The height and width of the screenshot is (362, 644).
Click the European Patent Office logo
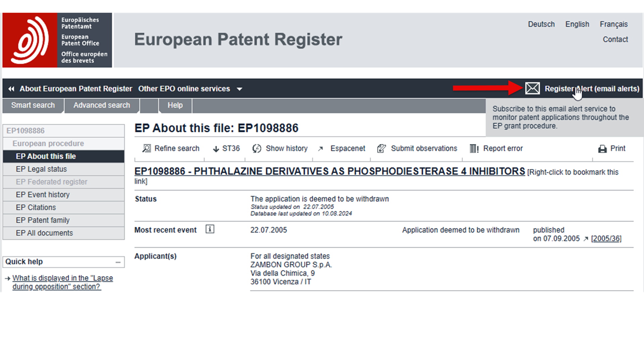(x=57, y=40)
